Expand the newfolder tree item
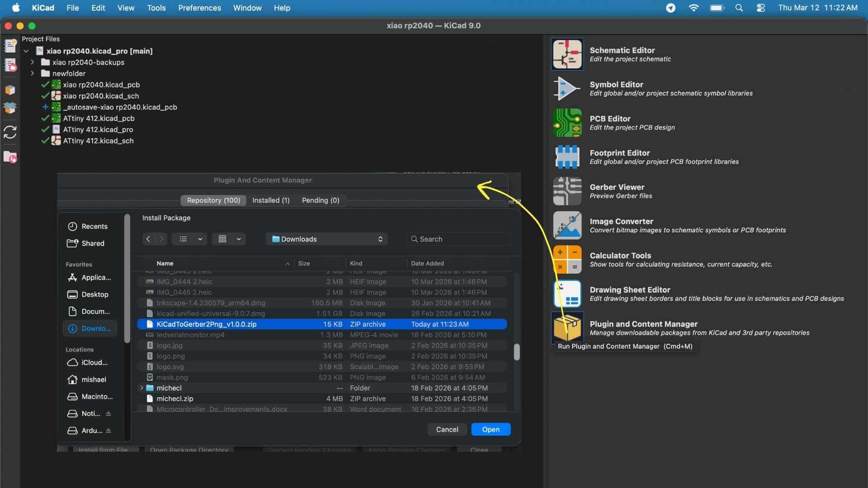The image size is (868, 488). point(32,73)
